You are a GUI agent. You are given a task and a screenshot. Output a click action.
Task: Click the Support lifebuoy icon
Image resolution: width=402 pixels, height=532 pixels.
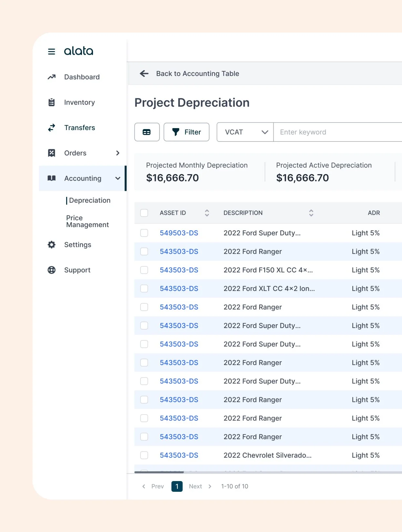52,270
